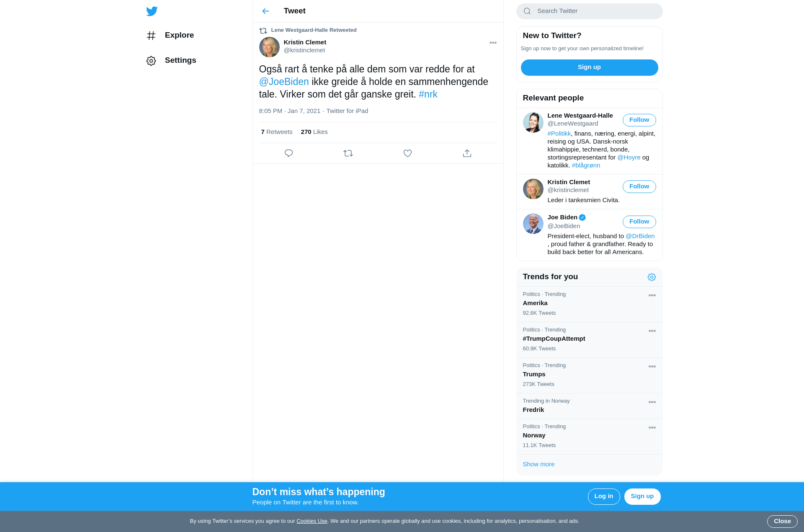The image size is (804, 532).
Task: Focus the Search Twitter field
Action: tap(589, 11)
